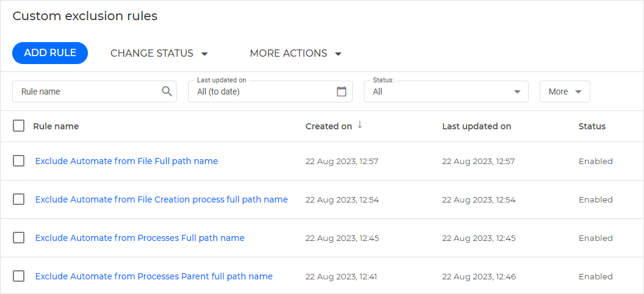Open the calendar icon in Last updated on
644x294 pixels.
pyautogui.click(x=342, y=91)
